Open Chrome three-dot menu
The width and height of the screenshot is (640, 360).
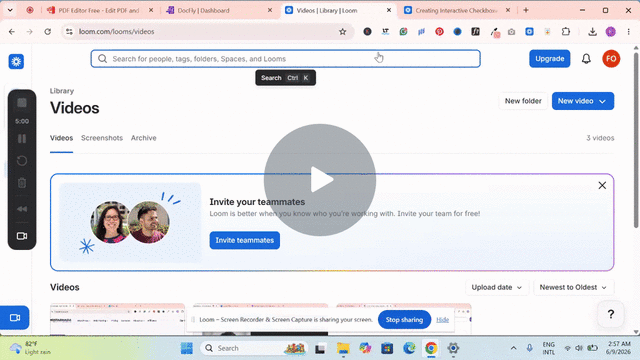[x=629, y=31]
